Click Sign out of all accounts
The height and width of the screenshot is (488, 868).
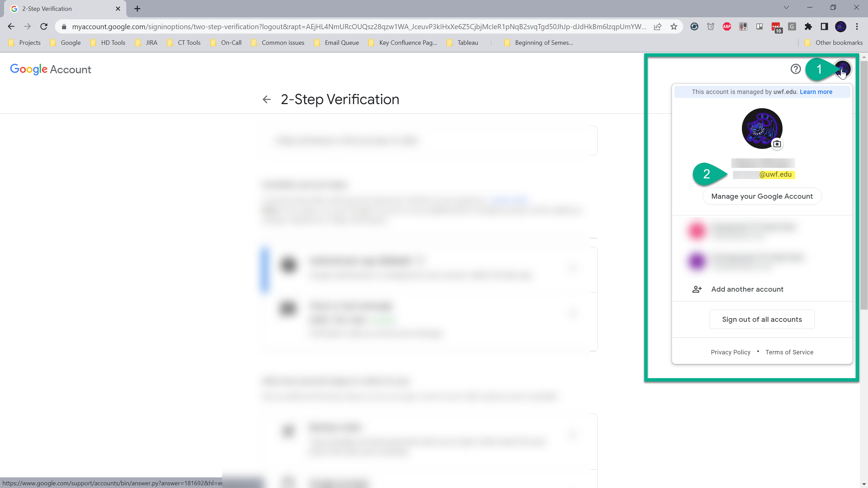coord(762,319)
